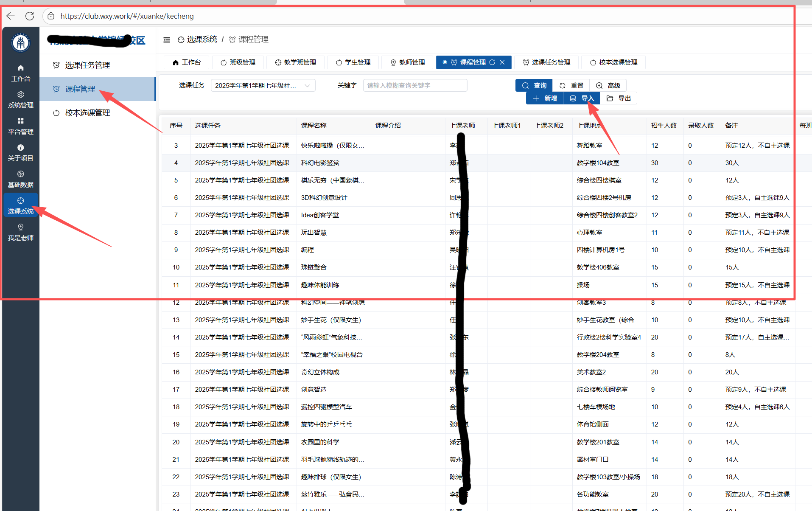
Task: Click the browser reload icon
Action: click(x=30, y=16)
